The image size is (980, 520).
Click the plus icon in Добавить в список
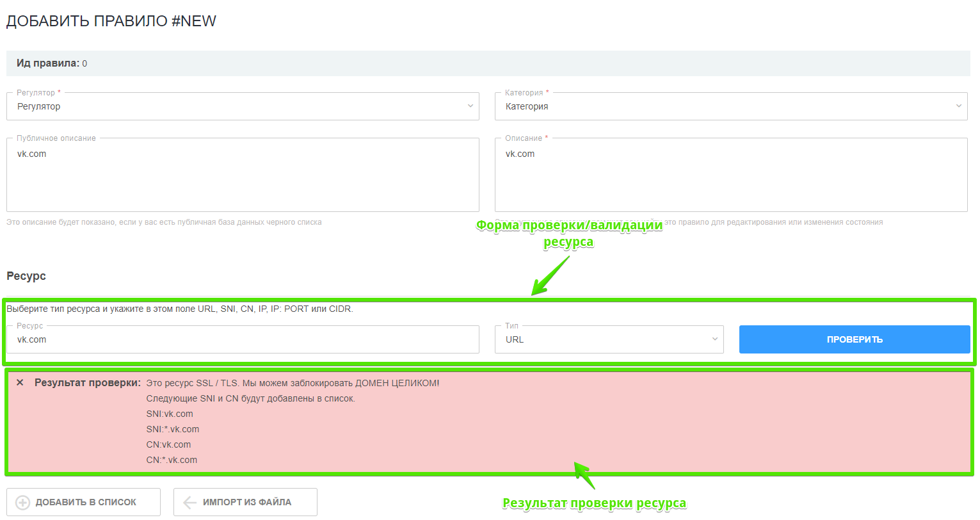23,503
